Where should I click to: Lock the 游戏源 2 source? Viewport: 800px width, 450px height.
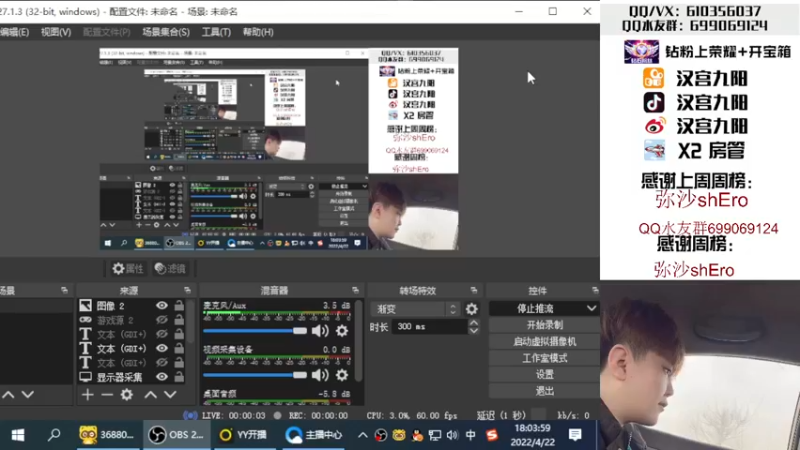point(179,319)
